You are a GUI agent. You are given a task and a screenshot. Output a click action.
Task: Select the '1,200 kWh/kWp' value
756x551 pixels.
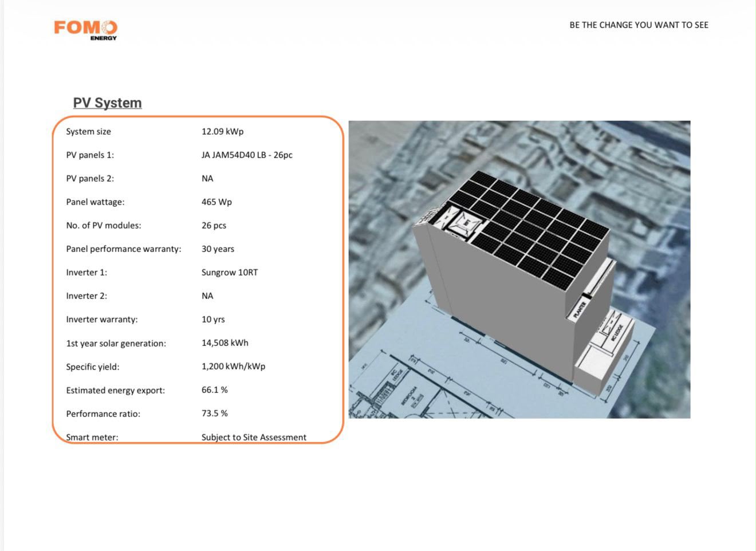[233, 367]
